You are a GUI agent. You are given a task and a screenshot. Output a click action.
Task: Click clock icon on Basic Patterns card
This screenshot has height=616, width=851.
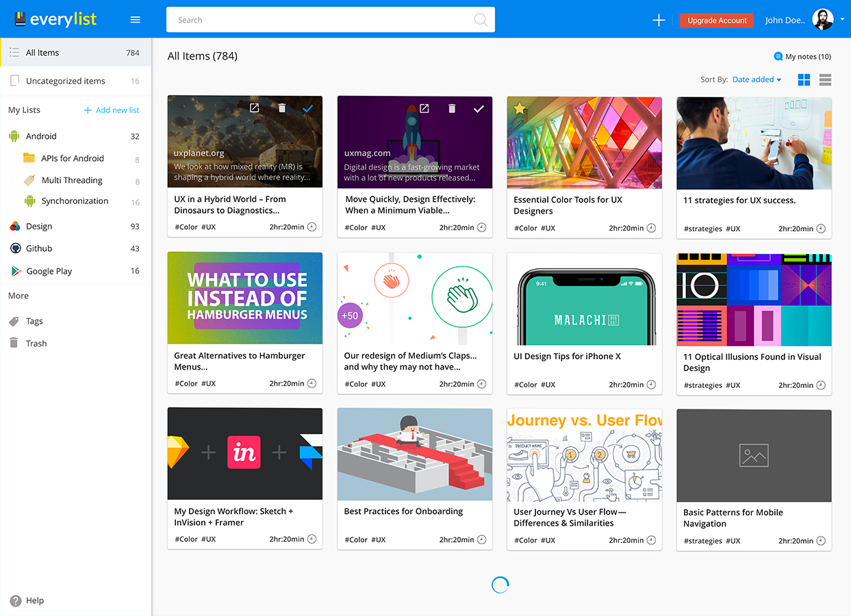(821, 541)
